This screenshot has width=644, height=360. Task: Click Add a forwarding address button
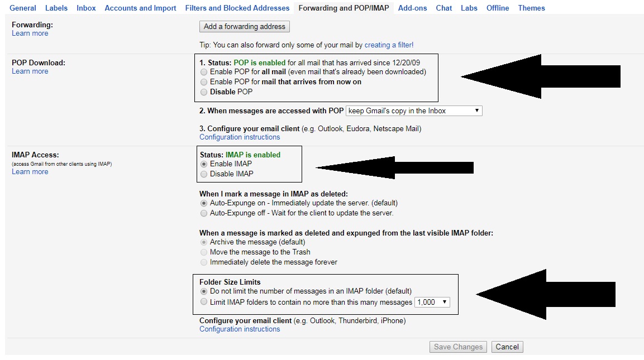tap(244, 26)
